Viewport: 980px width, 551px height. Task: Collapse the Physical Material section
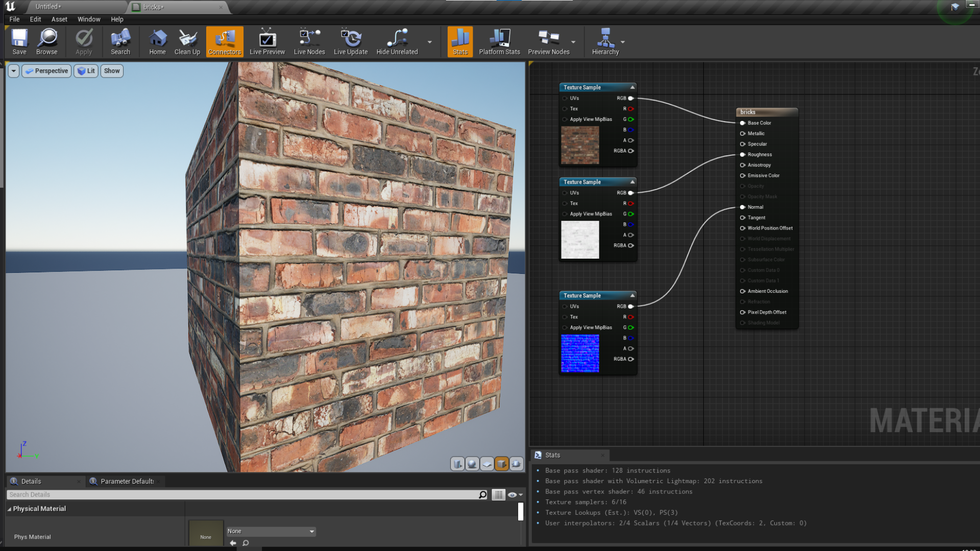coord(9,509)
